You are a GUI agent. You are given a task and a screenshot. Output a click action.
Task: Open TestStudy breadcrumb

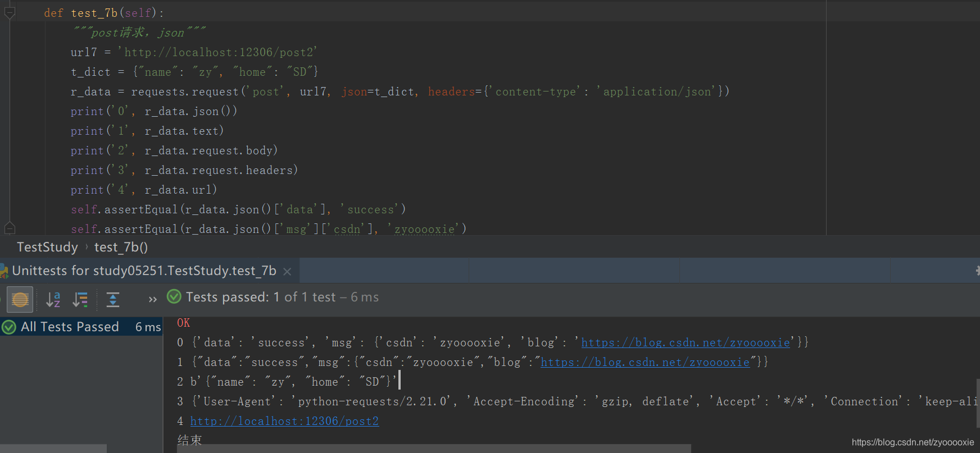click(x=47, y=247)
